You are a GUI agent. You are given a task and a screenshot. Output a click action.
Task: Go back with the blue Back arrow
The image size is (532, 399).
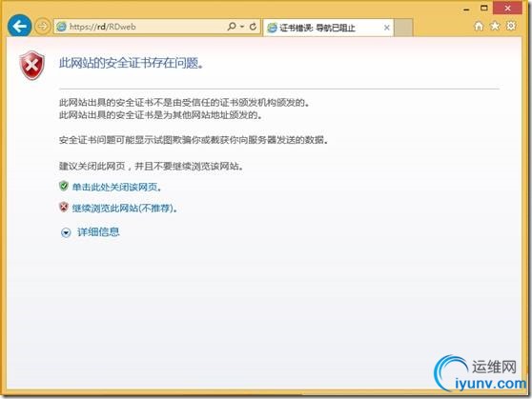pyautogui.click(x=19, y=26)
